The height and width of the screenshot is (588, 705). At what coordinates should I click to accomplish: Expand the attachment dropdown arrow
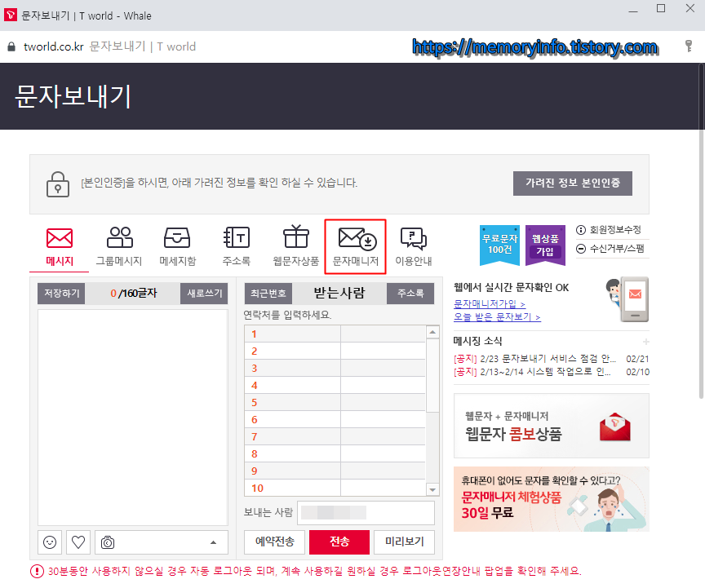click(213, 542)
